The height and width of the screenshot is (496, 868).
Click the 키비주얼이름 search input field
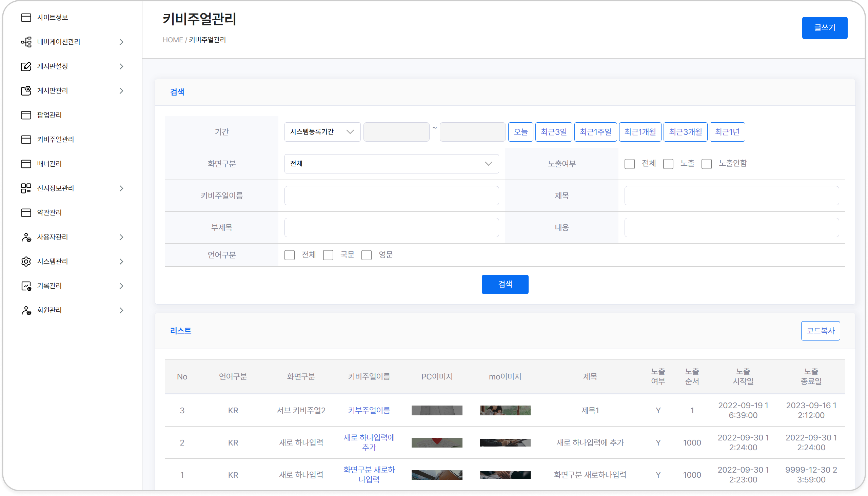tap(391, 196)
